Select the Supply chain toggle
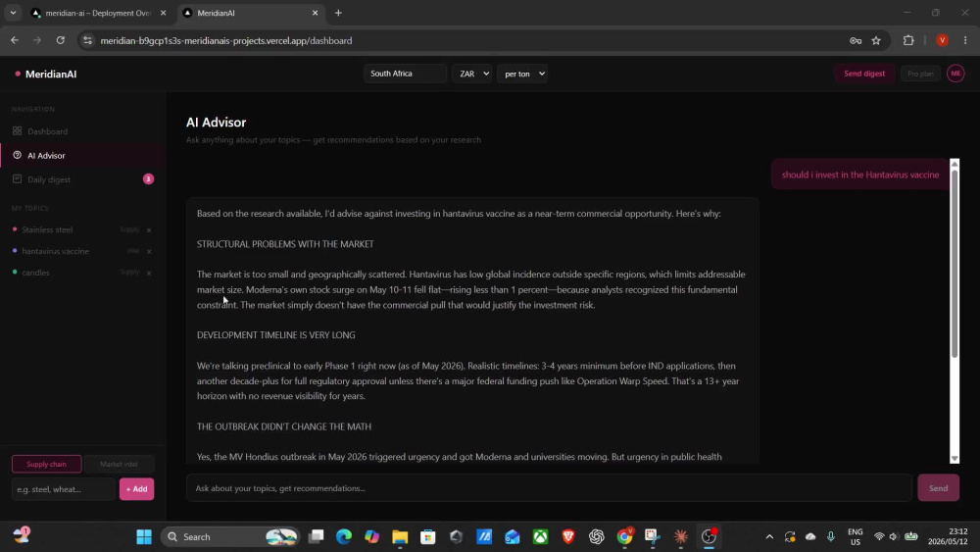Image resolution: width=980 pixels, height=552 pixels. coord(46,464)
